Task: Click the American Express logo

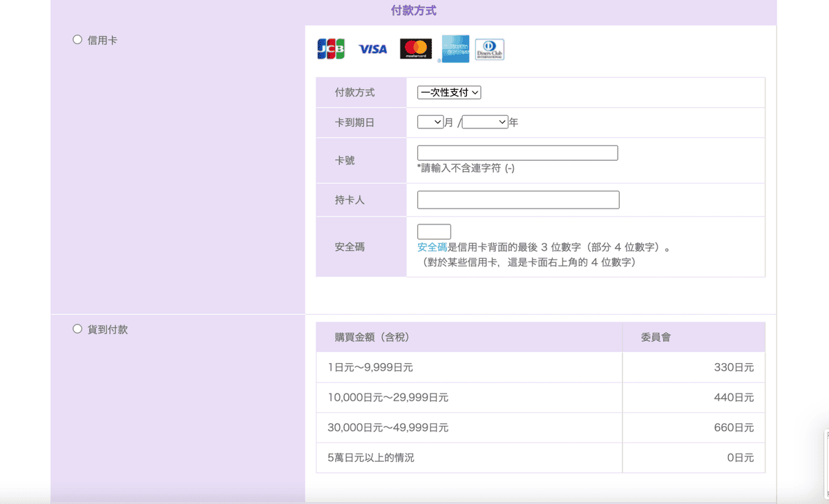Action: click(x=455, y=48)
